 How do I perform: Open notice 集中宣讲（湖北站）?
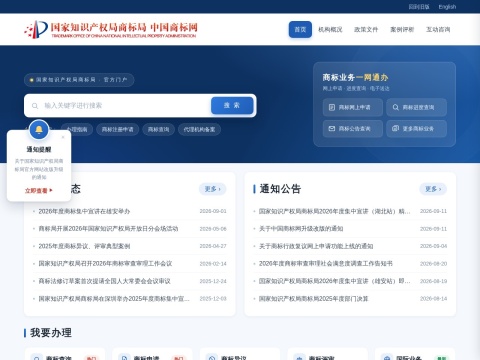pos(335,211)
